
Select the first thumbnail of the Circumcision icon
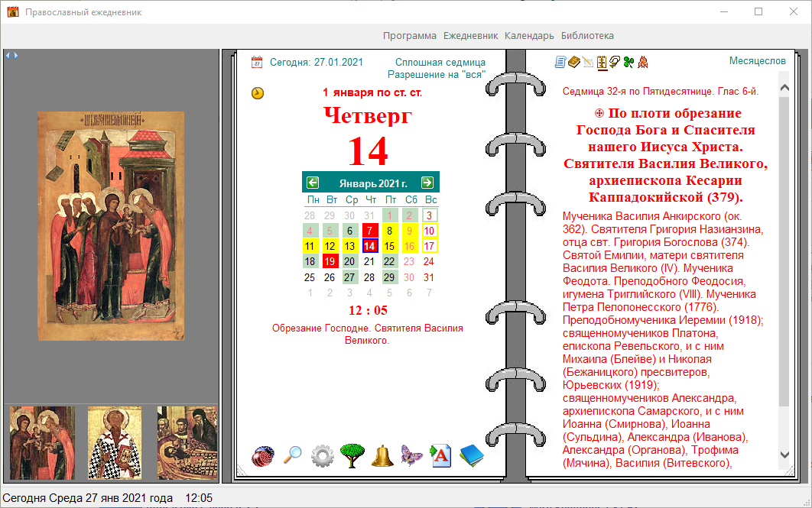(43, 443)
